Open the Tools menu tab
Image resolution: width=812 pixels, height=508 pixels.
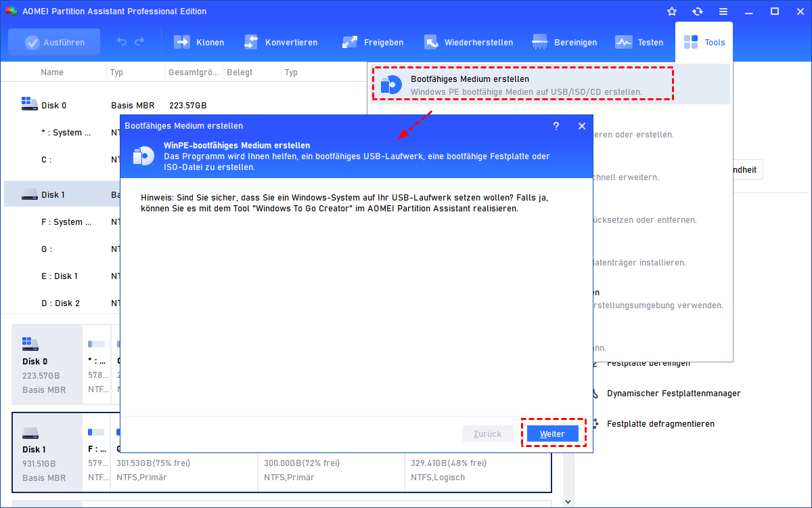pyautogui.click(x=704, y=42)
